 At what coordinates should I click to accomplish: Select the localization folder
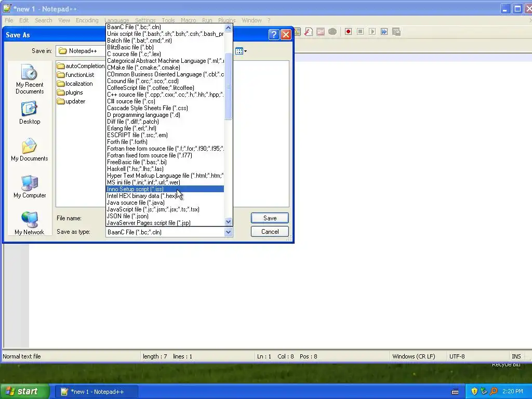pyautogui.click(x=75, y=84)
